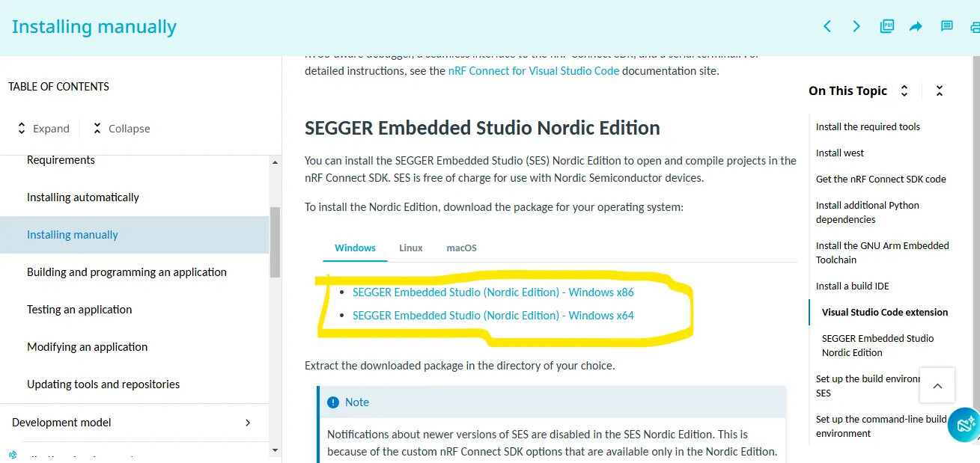Open Testing an application page
This screenshot has height=463, width=980.
[79, 310]
